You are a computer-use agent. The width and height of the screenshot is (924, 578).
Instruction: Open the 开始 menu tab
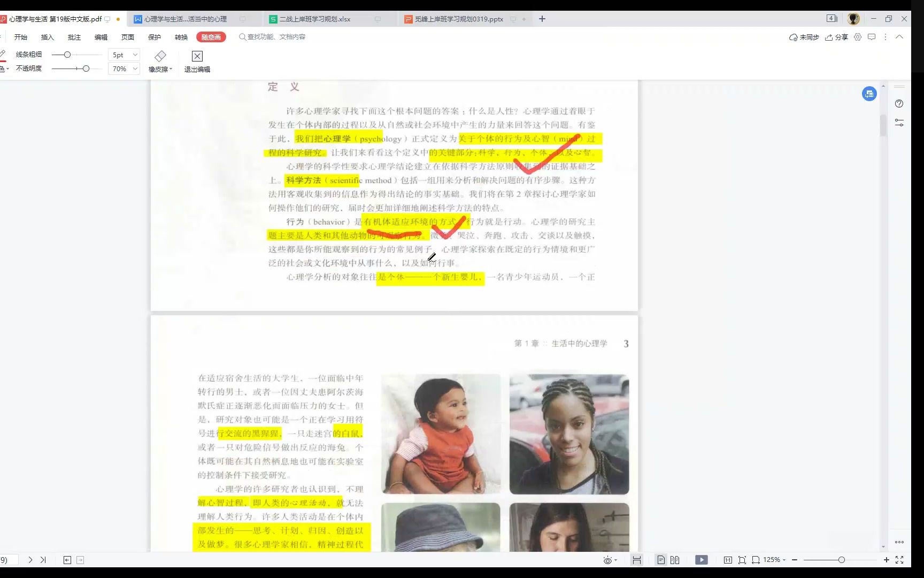[21, 37]
